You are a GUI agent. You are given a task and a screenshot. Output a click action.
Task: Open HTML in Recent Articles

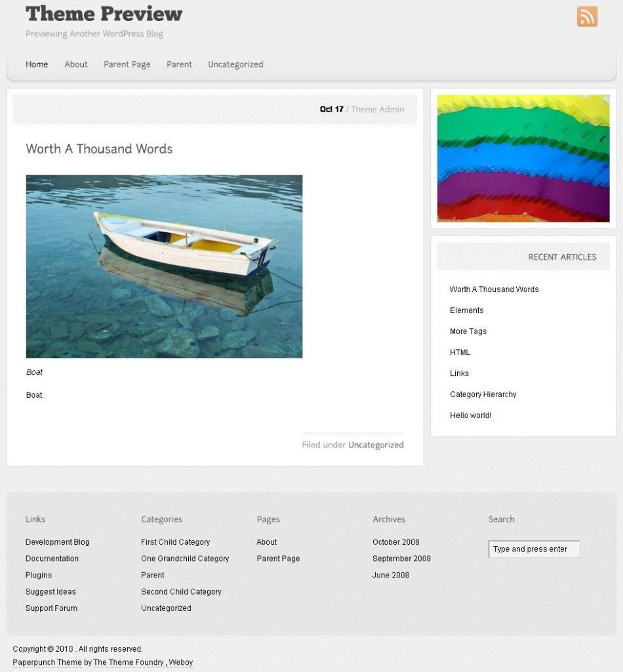460,352
